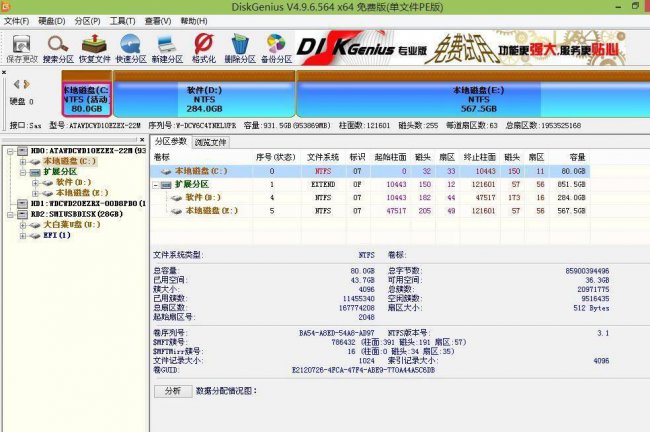Click the 文件系统 column header
Image resolution: width=650 pixels, height=432 pixels.
click(x=323, y=157)
